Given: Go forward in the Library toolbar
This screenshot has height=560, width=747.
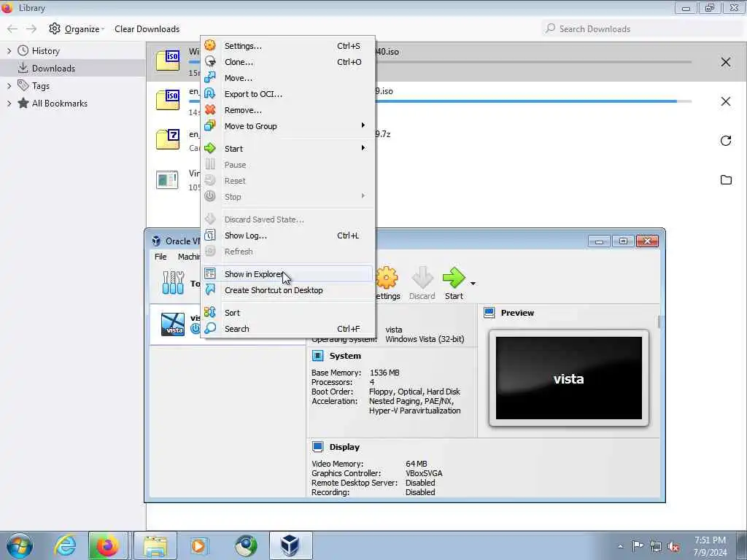Looking at the screenshot, I should [x=31, y=29].
